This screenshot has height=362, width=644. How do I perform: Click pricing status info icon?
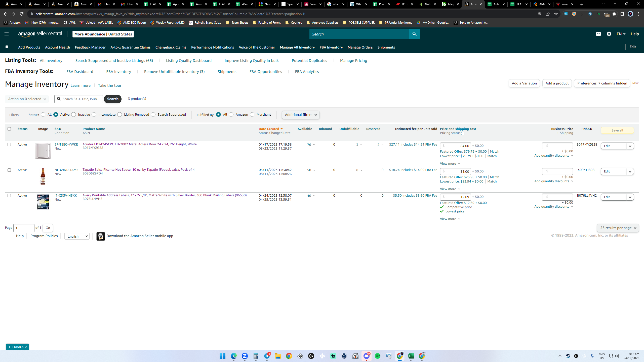coord(463,133)
